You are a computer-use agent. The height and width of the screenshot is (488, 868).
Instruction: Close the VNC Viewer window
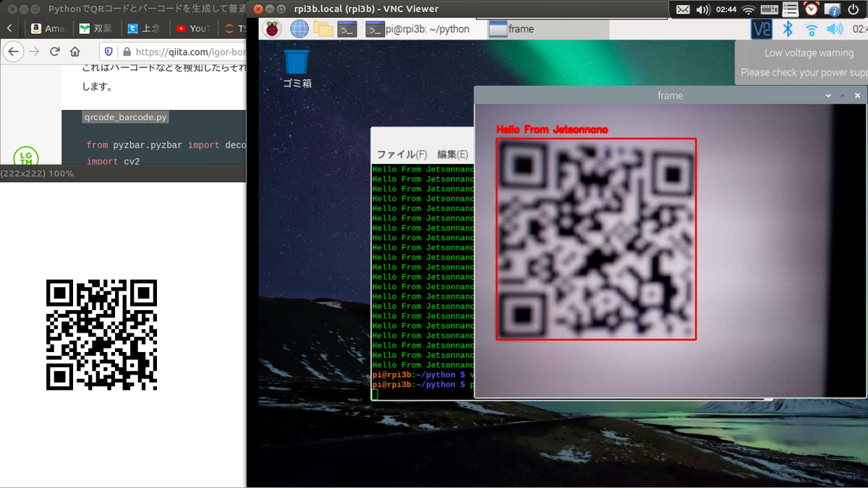258,9
